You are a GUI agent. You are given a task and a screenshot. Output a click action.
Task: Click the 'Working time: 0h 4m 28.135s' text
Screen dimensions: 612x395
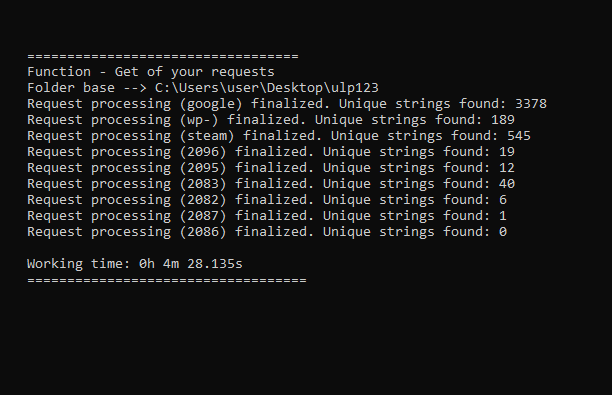coord(135,264)
